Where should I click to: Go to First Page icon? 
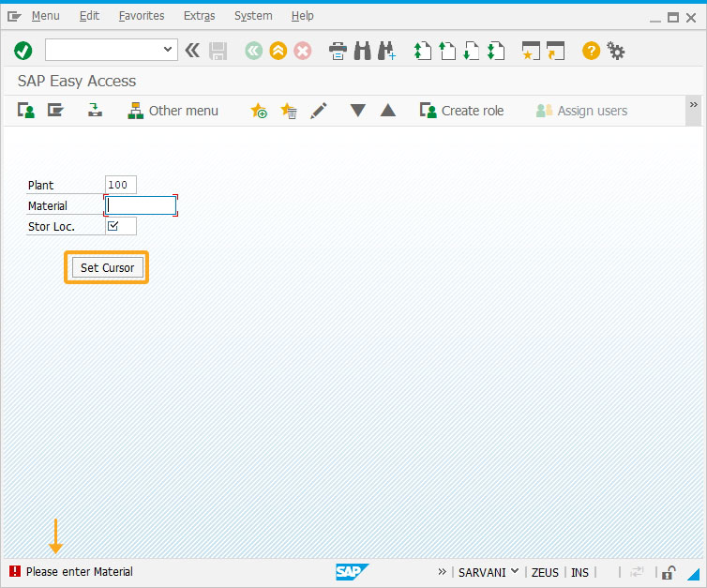(423, 51)
